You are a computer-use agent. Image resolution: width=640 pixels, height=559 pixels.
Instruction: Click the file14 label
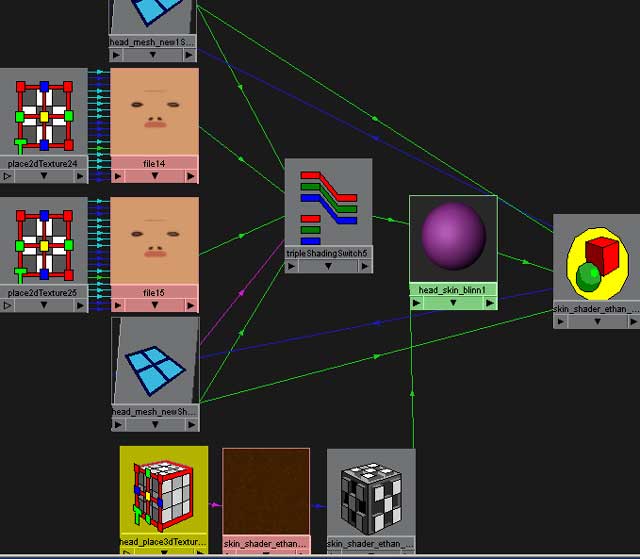click(x=154, y=164)
